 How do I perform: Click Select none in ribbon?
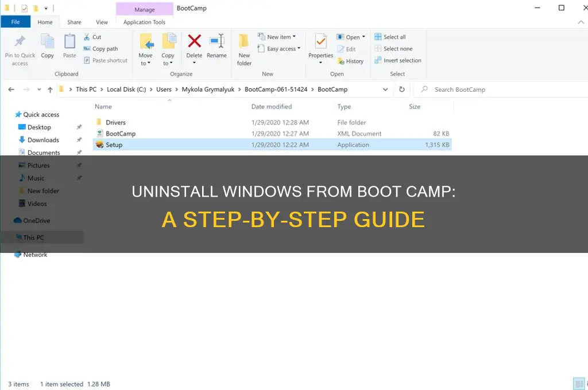(x=393, y=49)
